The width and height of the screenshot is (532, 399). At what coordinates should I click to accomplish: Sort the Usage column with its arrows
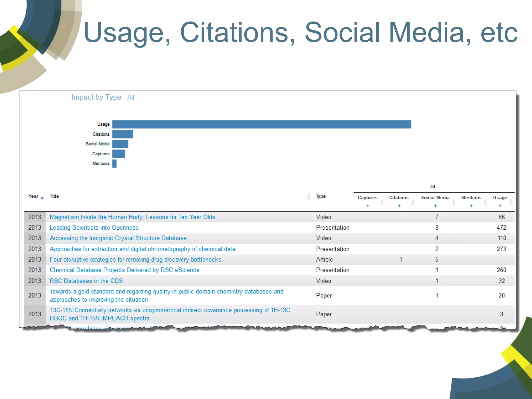[511, 202]
